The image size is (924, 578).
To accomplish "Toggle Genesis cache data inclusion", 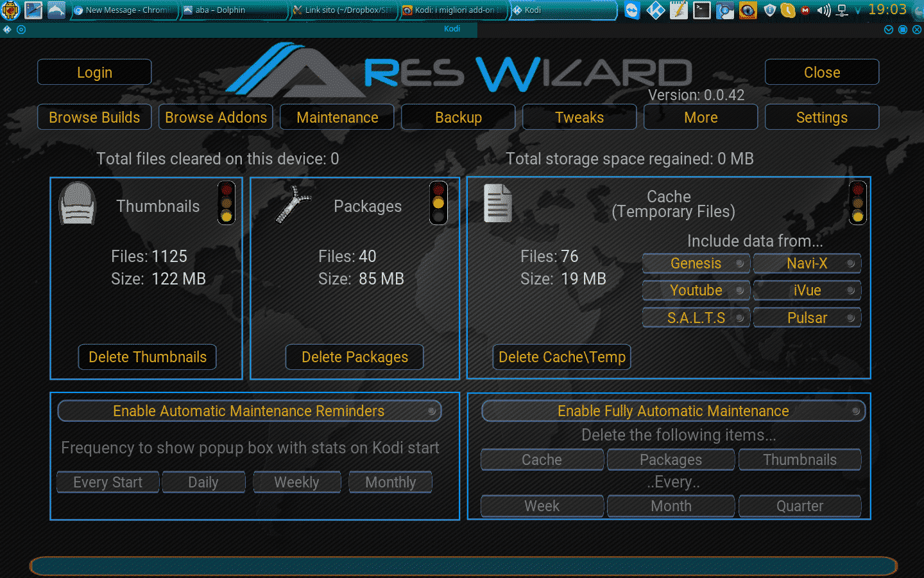I will click(696, 263).
